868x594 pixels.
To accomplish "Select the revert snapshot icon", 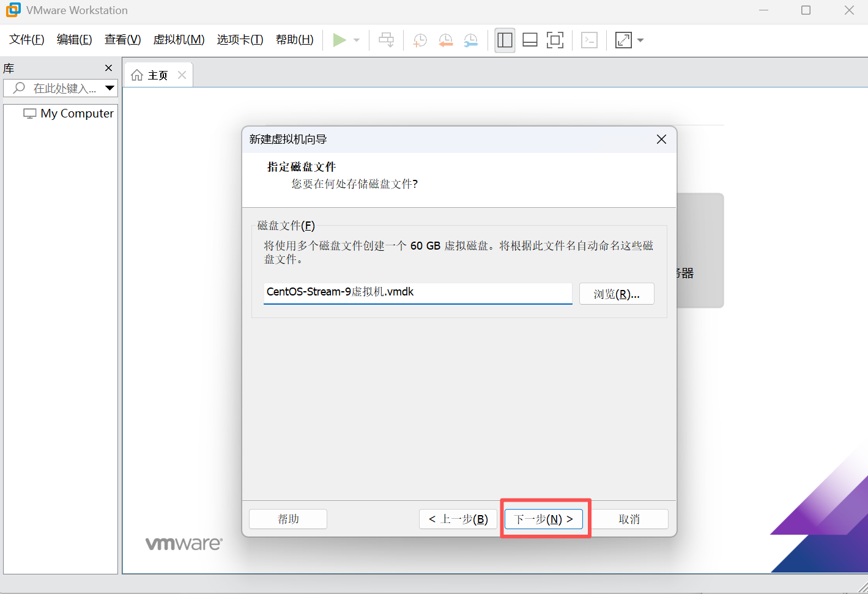I will (x=445, y=40).
